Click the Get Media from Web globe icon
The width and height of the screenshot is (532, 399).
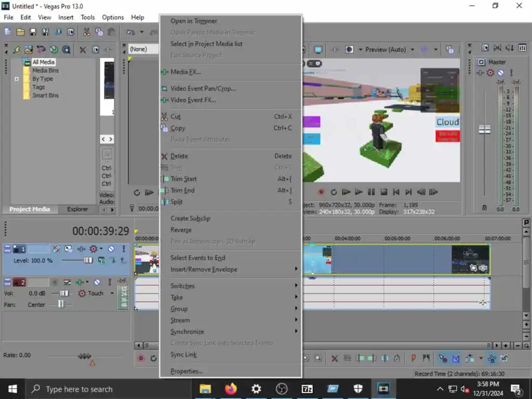tap(54, 50)
